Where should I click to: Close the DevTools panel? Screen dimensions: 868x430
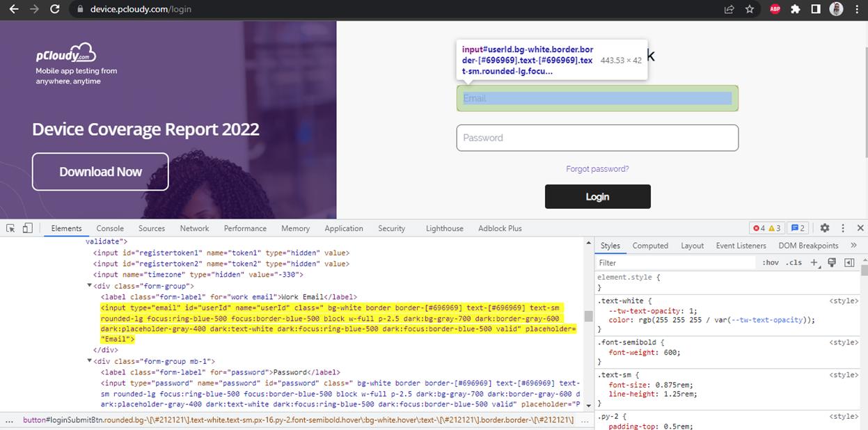[x=860, y=228]
